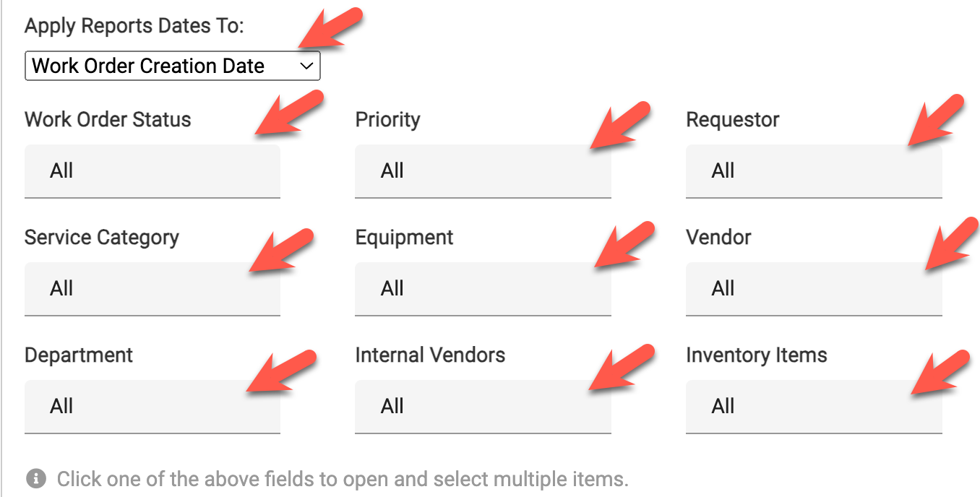The image size is (980, 497).
Task: Click the Apply Reports Dates To label
Action: point(134,26)
